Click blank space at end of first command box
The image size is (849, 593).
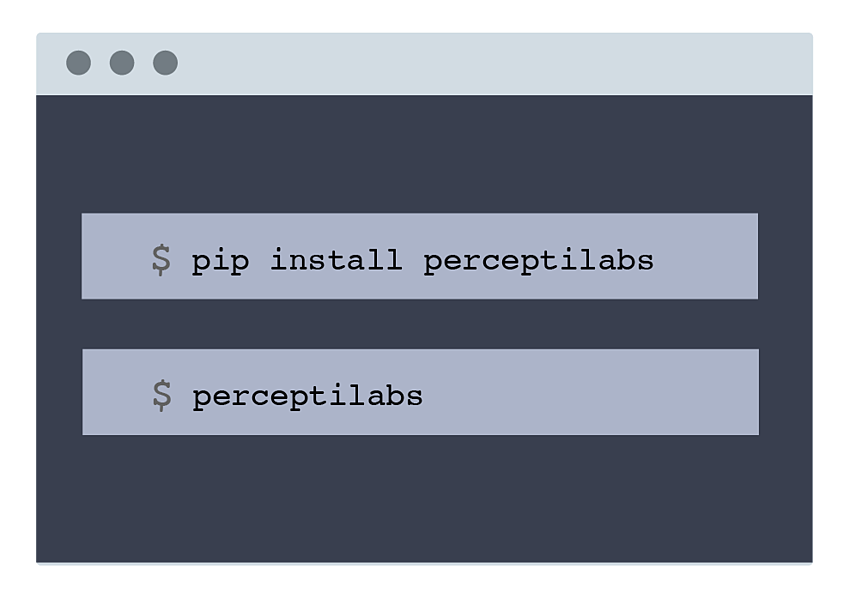pyautogui.click(x=706, y=256)
